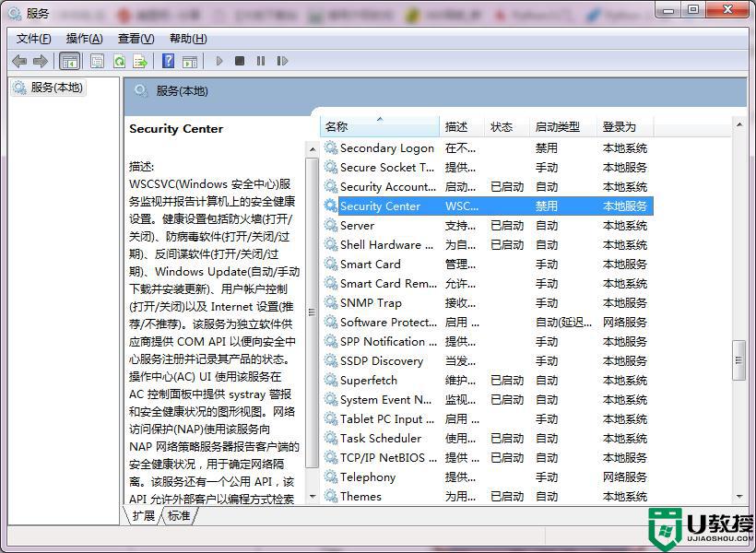
Task: Click the Pause Service toolbar button
Action: click(x=261, y=61)
